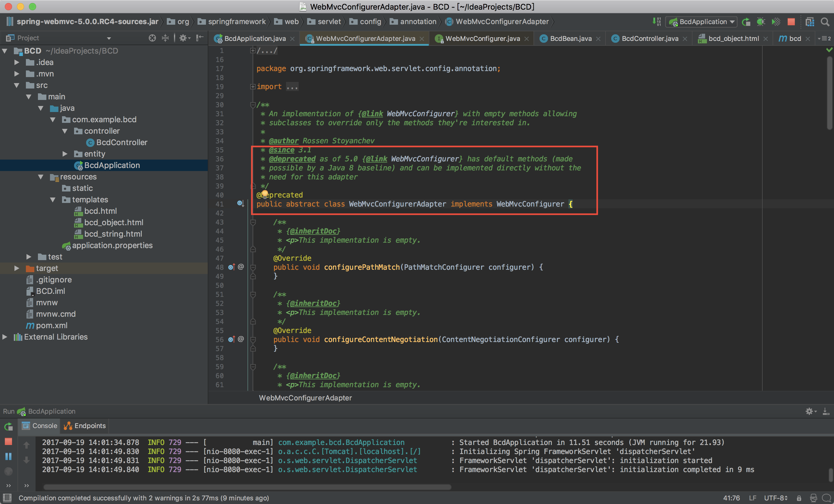Image resolution: width=834 pixels, height=504 pixels.
Task: Toggle fold on import statements line
Action: 253,87
